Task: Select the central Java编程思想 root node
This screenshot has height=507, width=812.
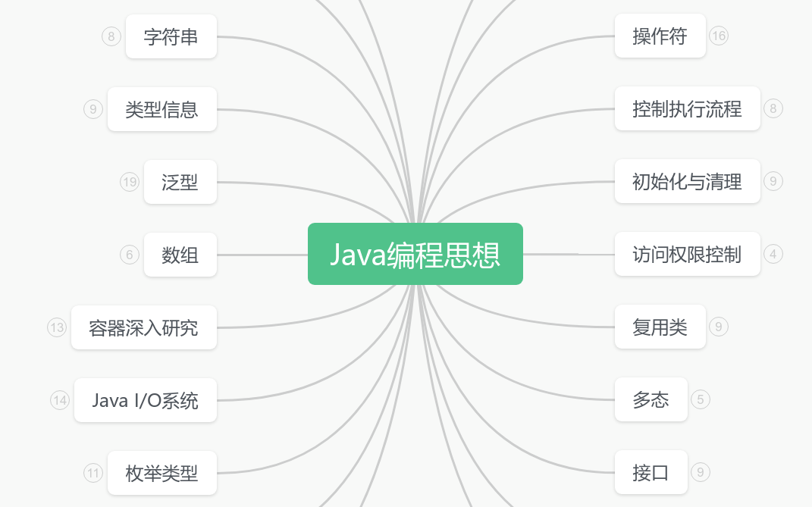Action: pyautogui.click(x=415, y=254)
